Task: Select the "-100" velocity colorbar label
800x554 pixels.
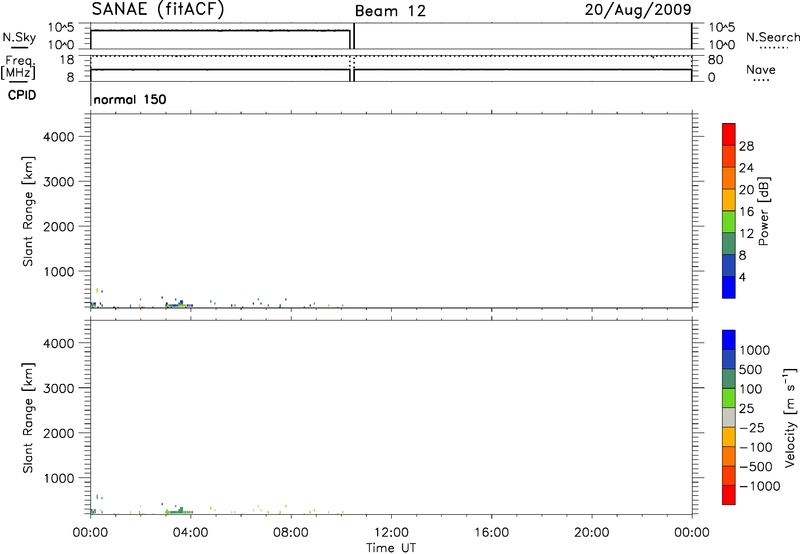Action: pos(756,447)
